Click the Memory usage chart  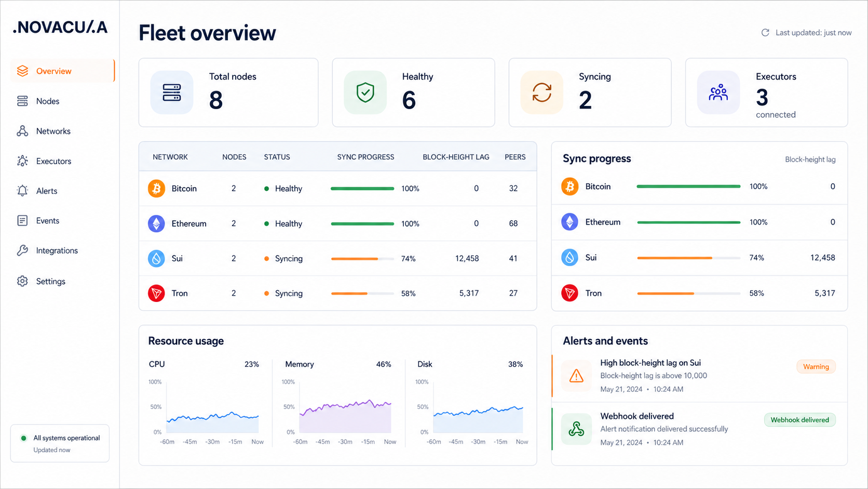pos(345,407)
